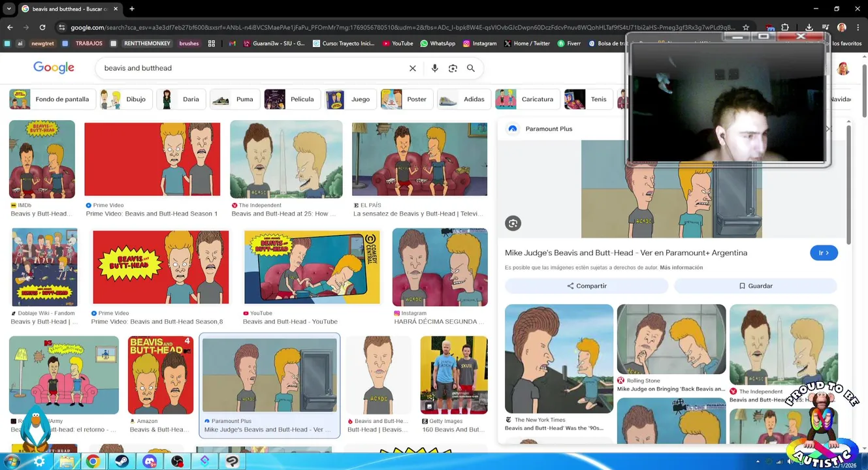Click the Compartir share button

click(x=587, y=286)
